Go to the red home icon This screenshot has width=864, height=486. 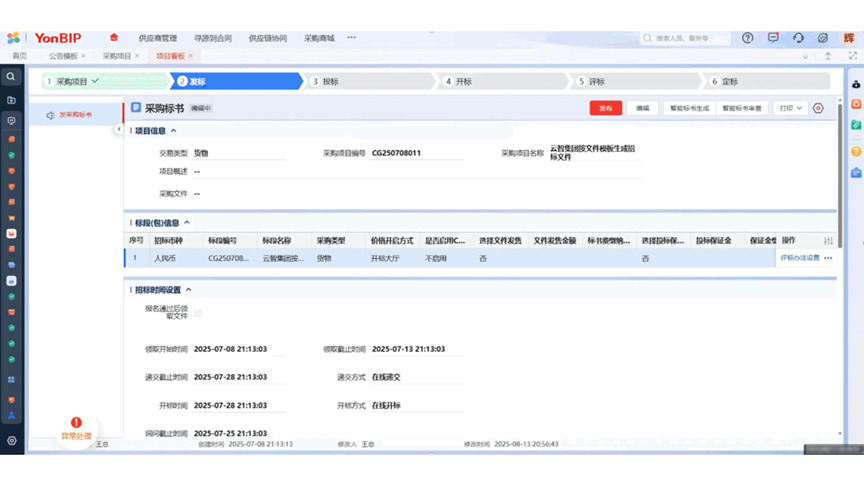114,37
